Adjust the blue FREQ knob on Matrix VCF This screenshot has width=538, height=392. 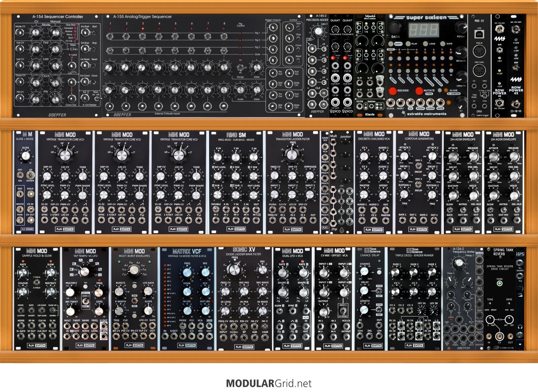tap(187, 273)
